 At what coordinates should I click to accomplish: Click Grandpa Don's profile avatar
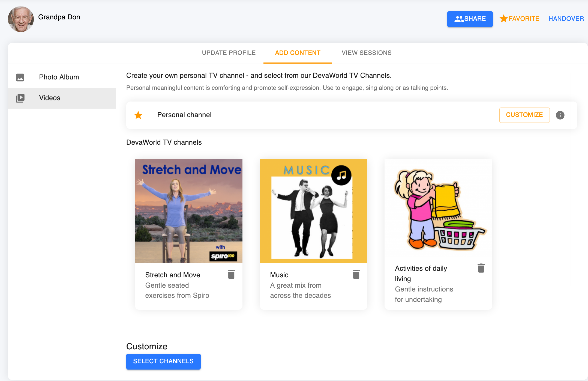[21, 19]
